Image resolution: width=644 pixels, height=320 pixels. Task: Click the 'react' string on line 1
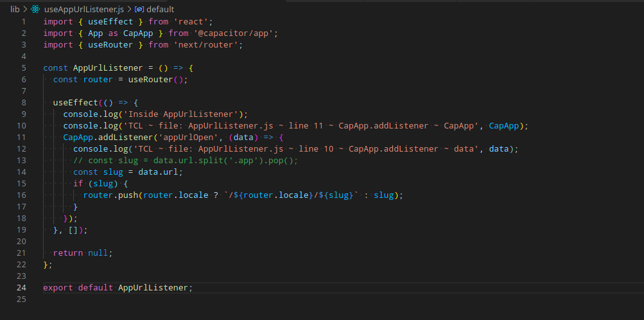click(191, 21)
